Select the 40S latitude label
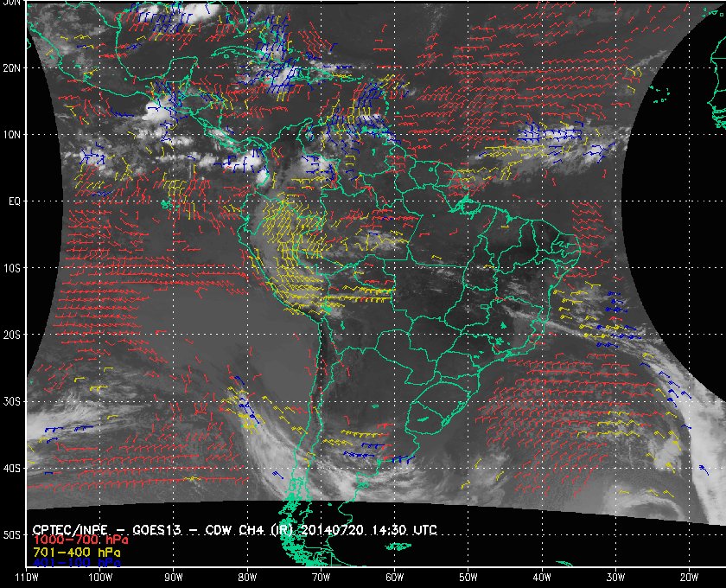This screenshot has height=588, width=726. [x=11, y=468]
